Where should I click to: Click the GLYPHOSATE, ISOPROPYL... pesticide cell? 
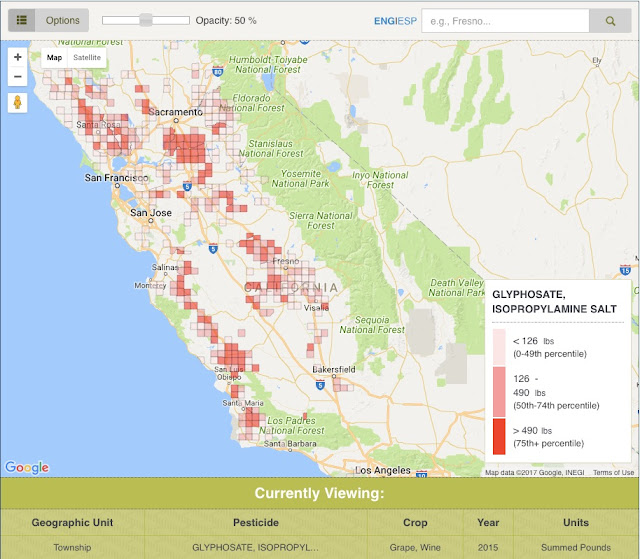[x=256, y=547]
